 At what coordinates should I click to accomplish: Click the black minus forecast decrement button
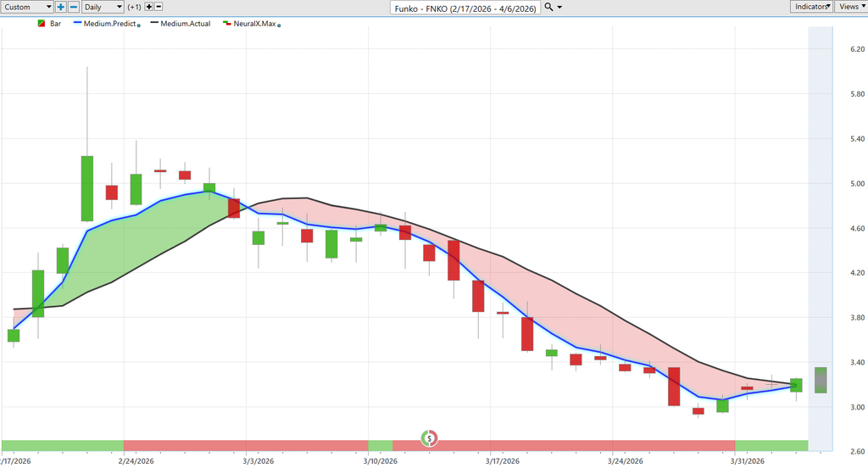[159, 7]
